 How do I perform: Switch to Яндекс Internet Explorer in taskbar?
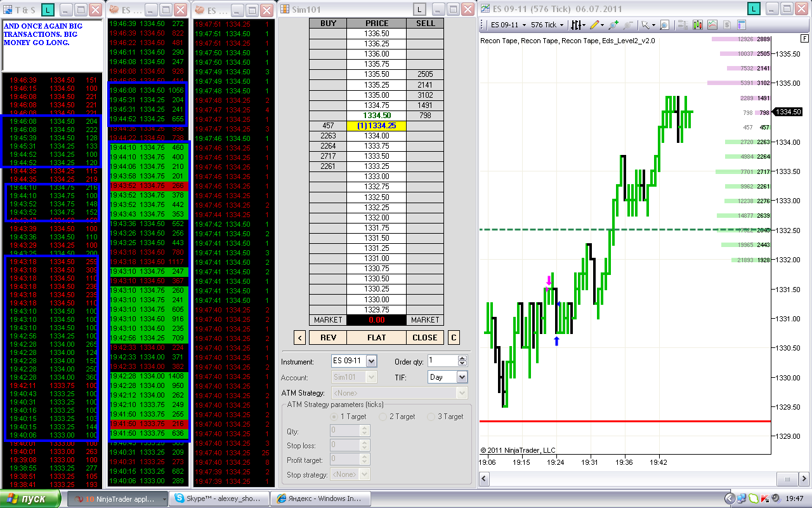coord(321,498)
